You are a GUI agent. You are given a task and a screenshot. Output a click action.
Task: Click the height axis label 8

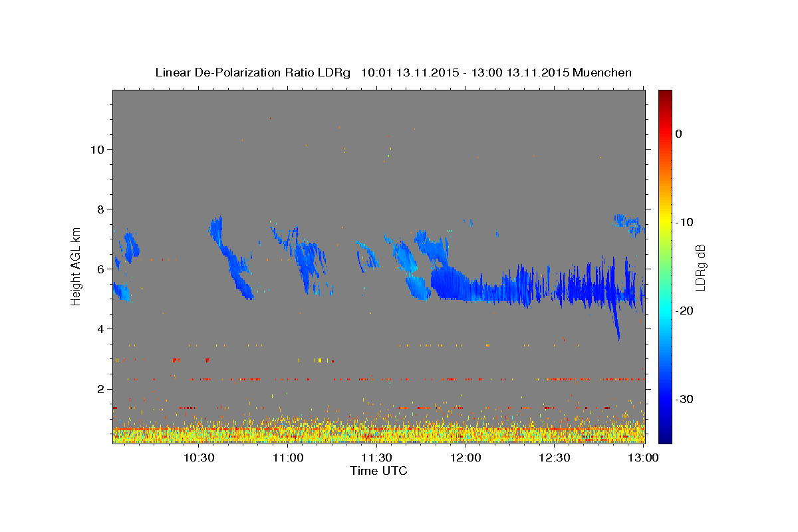(x=100, y=209)
